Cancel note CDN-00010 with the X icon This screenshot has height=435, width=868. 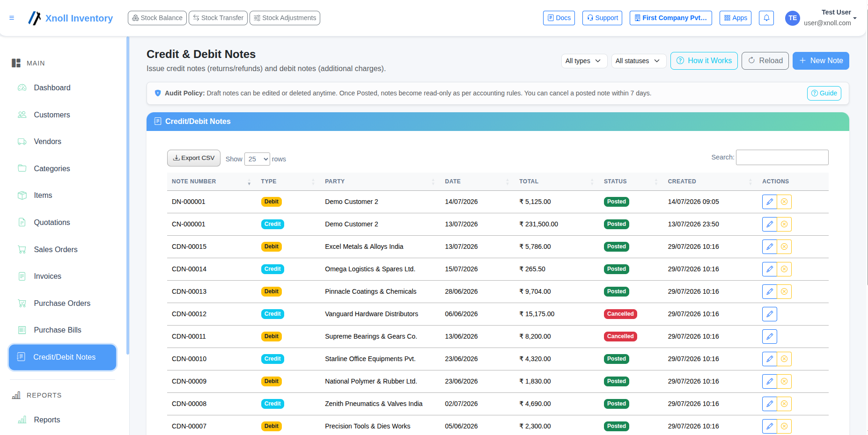(x=784, y=359)
